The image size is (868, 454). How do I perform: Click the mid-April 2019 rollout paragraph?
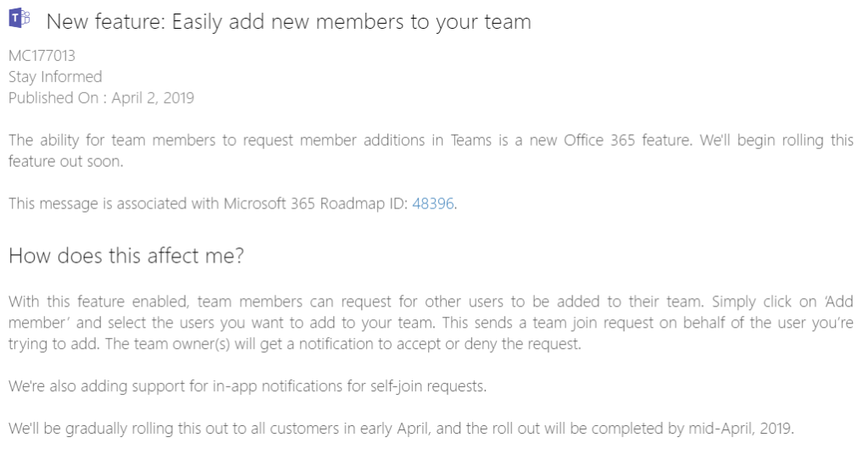[401, 428]
